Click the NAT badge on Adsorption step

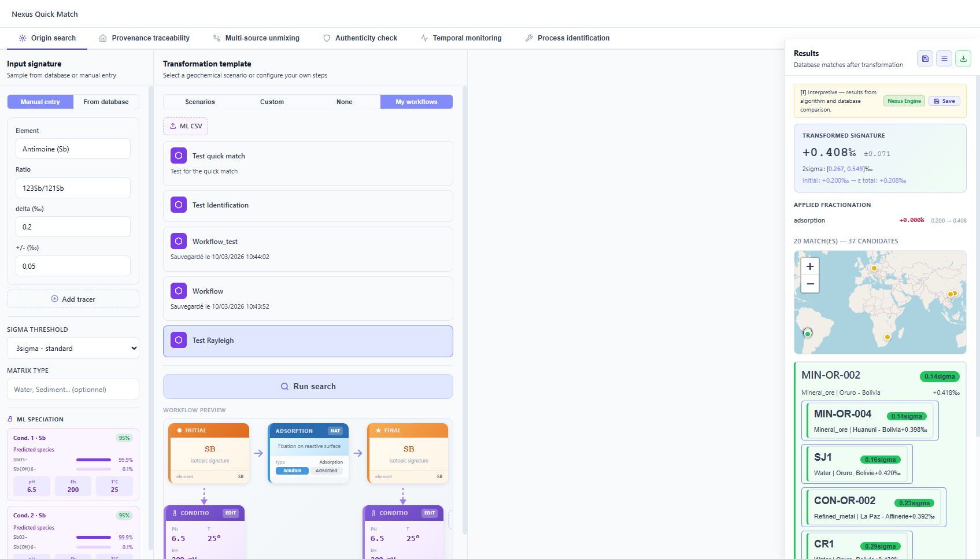335,431
